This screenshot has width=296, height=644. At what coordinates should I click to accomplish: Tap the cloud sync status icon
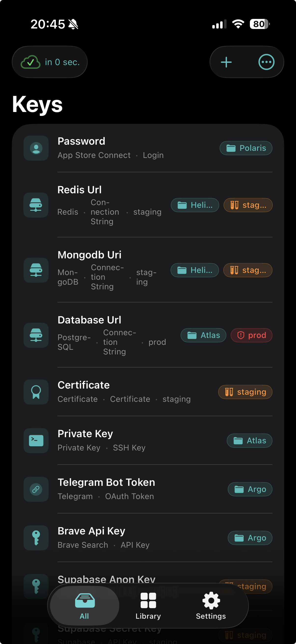coord(30,62)
